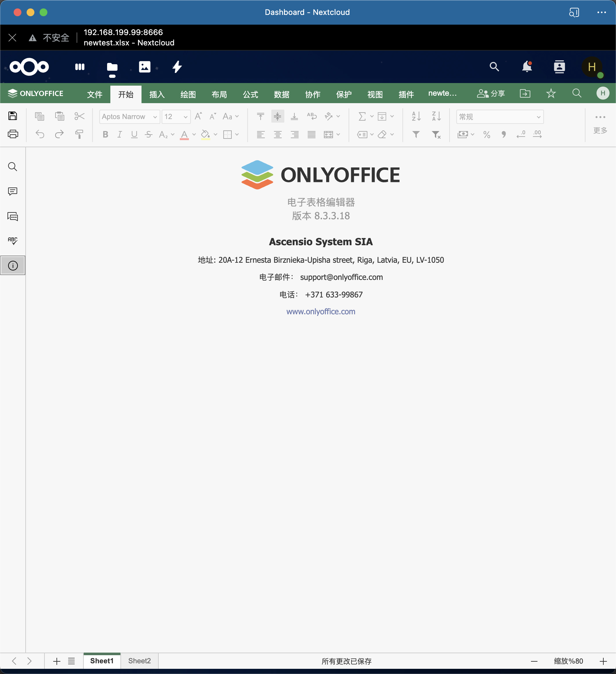
Task: Toggle justified alignment
Action: [312, 134]
